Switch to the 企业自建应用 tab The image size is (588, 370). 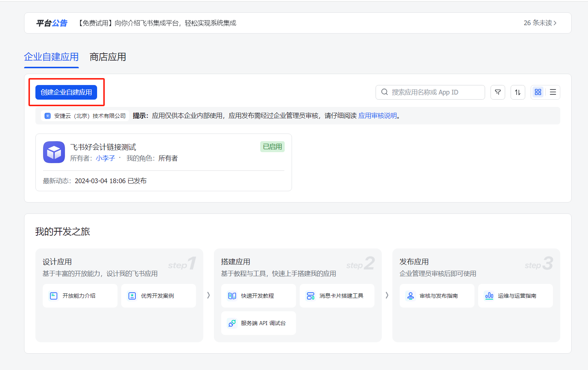pyautogui.click(x=51, y=57)
